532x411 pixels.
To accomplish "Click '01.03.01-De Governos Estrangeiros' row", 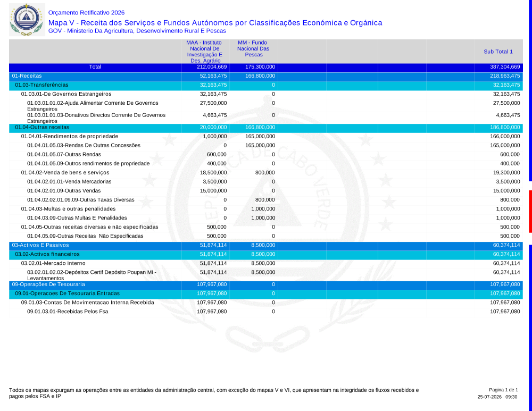I will pyautogui.click(x=265, y=94).
